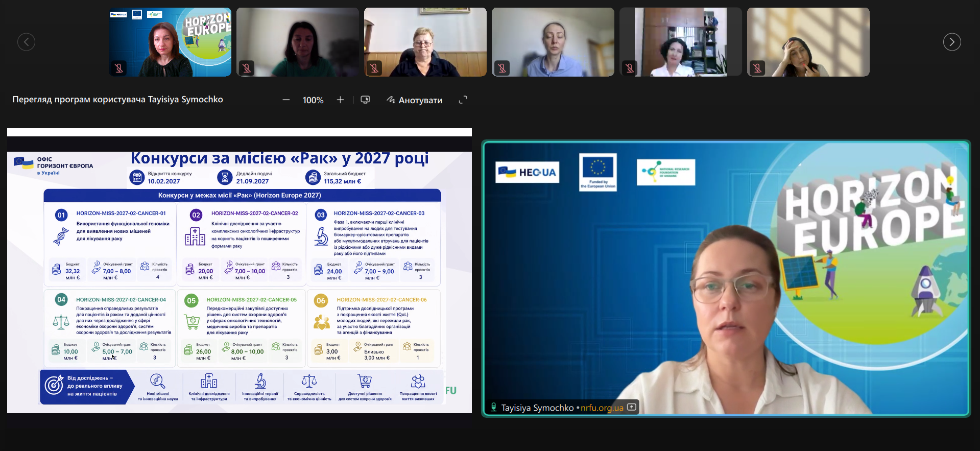Click muted mic icon on third participant tile
Screen dimensions: 980x451
pyautogui.click(x=374, y=68)
